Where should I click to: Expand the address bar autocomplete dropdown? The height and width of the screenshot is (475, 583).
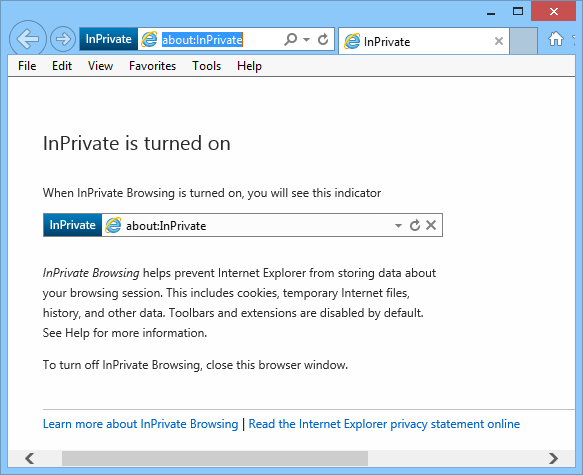[306, 39]
